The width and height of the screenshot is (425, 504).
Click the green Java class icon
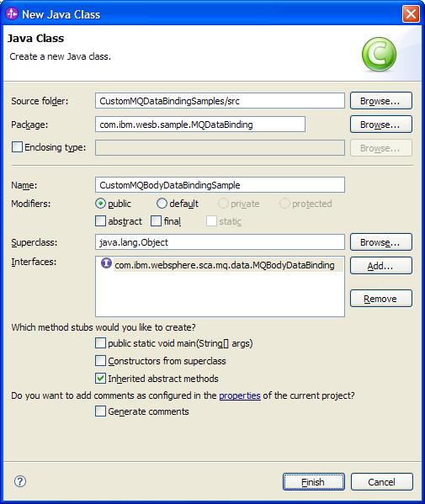click(379, 54)
